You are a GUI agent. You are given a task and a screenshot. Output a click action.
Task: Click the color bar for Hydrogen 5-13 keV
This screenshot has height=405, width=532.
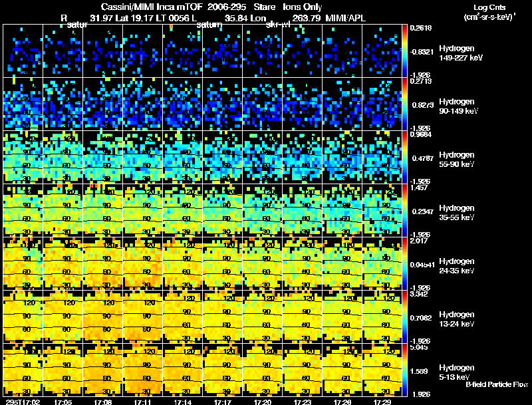point(404,370)
